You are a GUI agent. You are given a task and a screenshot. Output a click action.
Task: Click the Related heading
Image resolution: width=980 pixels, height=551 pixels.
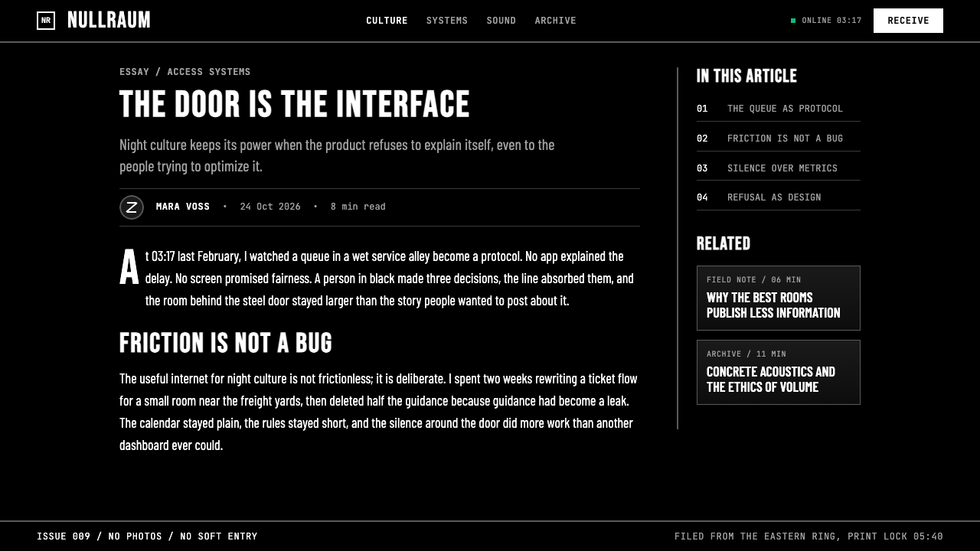(x=724, y=243)
